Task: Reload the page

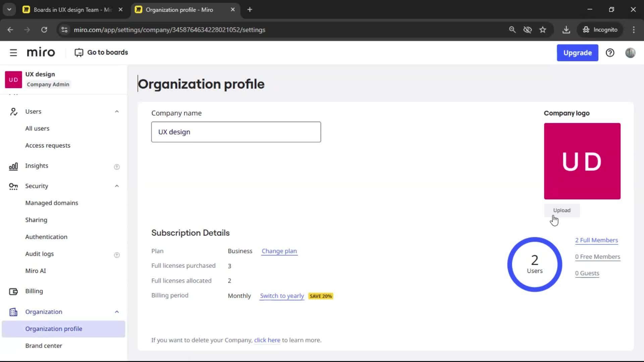Action: coord(44,30)
